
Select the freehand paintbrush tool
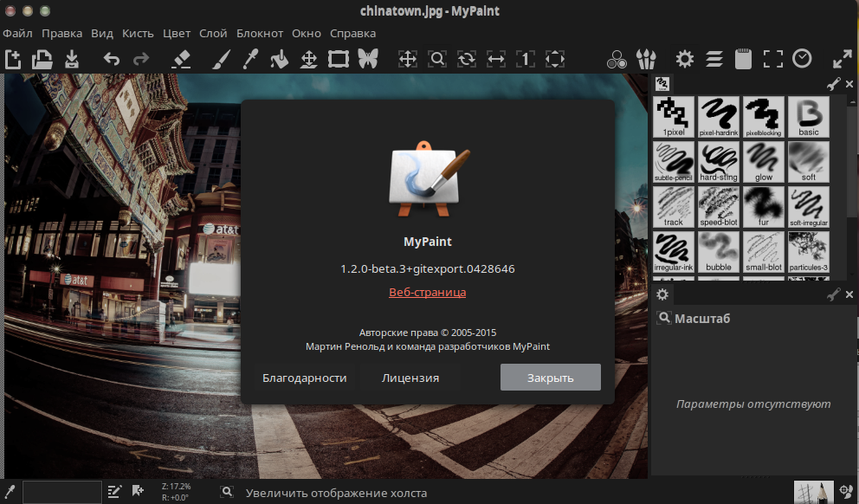coord(221,59)
